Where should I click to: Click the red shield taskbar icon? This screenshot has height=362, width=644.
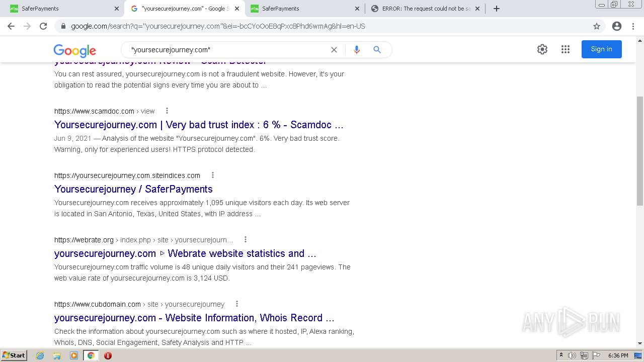(108, 355)
